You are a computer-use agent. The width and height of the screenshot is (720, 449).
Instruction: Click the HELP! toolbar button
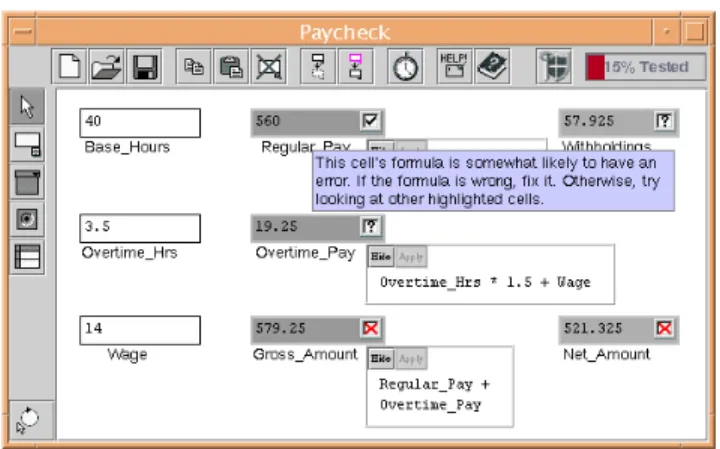[x=454, y=67]
